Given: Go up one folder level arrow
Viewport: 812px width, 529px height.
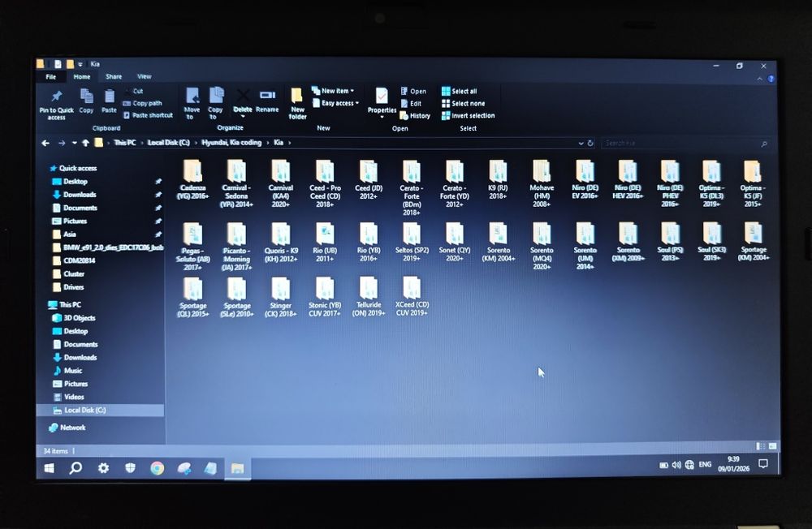Looking at the screenshot, I should pyautogui.click(x=85, y=143).
